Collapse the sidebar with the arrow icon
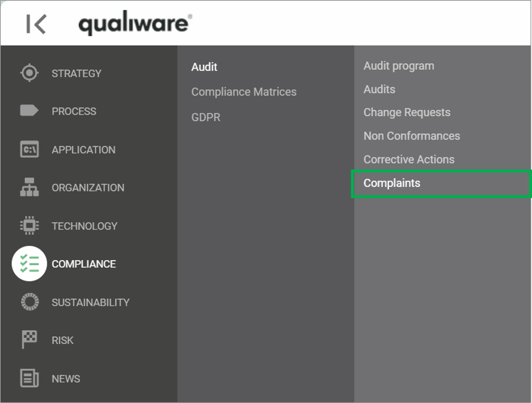Viewport: 532px width, 403px height. (36, 24)
